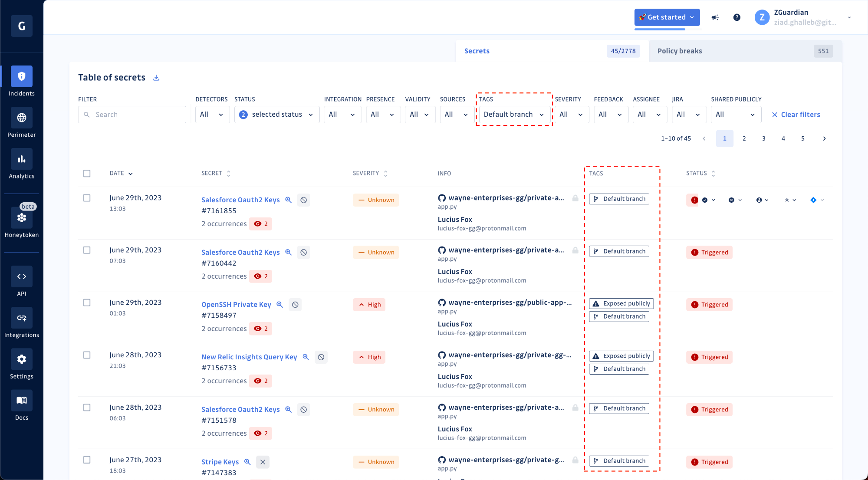Open the 'selected status' filter dropdown
The width and height of the screenshot is (868, 480).
276,115
